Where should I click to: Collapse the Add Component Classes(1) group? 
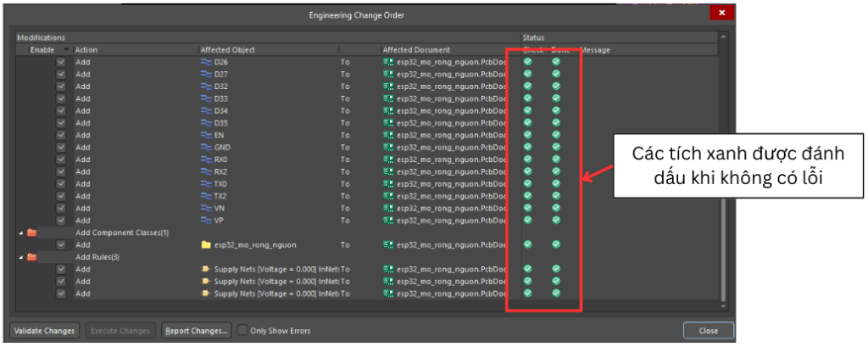pyautogui.click(x=20, y=232)
